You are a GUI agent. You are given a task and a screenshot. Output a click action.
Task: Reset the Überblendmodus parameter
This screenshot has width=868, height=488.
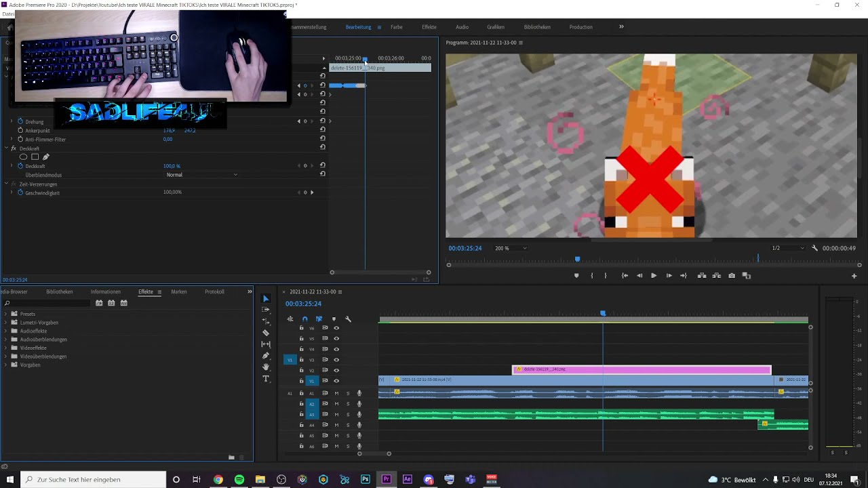click(323, 174)
